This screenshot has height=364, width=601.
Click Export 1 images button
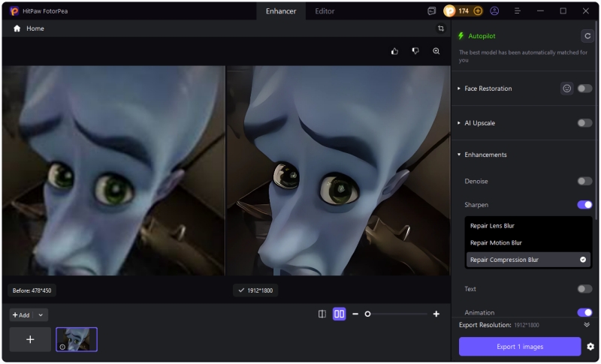click(520, 347)
